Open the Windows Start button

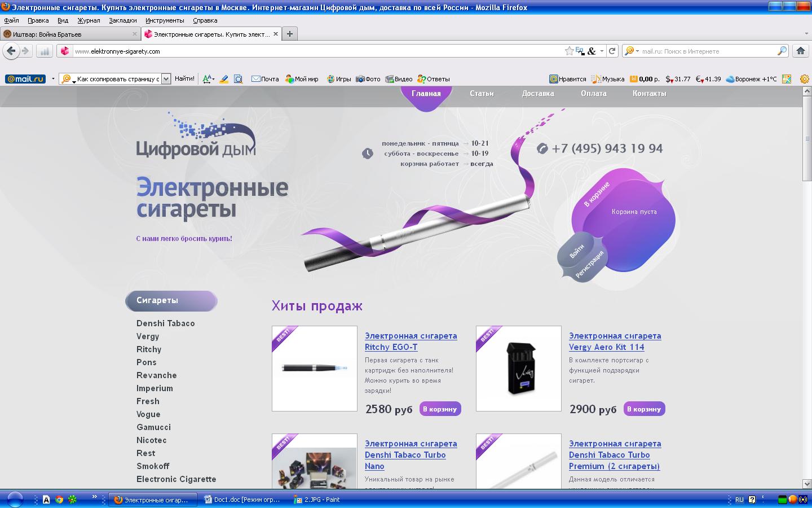click(x=15, y=500)
